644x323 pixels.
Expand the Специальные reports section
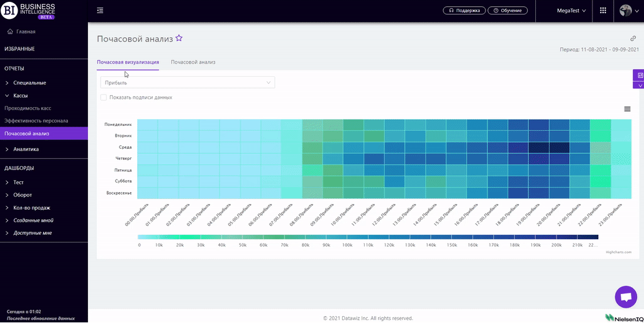pos(30,82)
